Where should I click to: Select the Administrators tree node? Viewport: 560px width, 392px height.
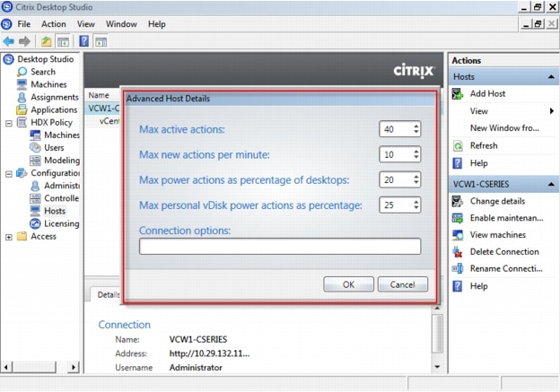click(62, 186)
